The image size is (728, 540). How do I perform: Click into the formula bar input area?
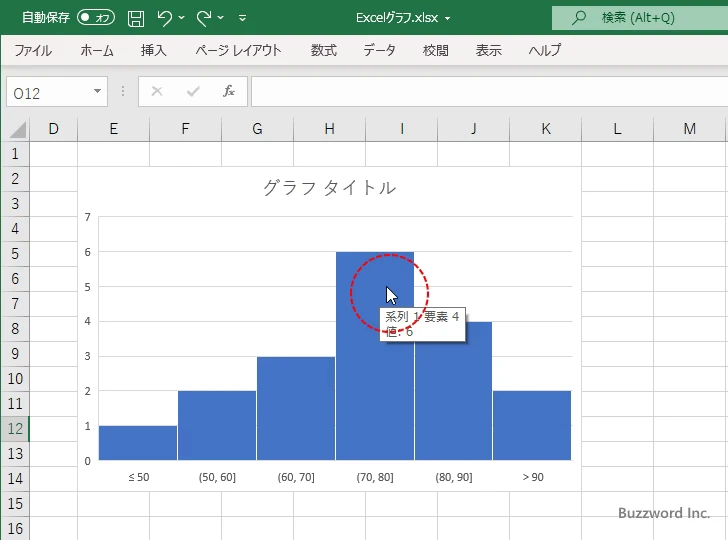pos(489,92)
